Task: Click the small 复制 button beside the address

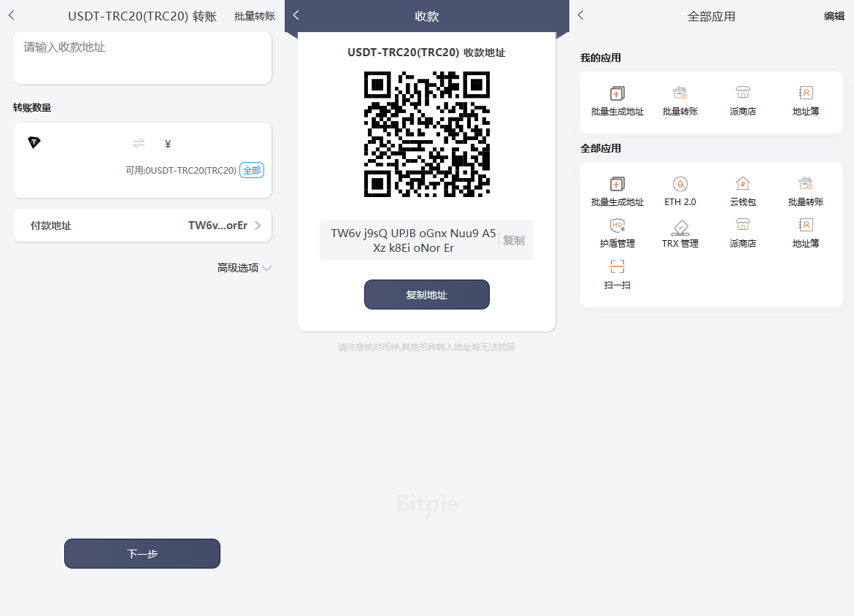Action: coord(513,241)
